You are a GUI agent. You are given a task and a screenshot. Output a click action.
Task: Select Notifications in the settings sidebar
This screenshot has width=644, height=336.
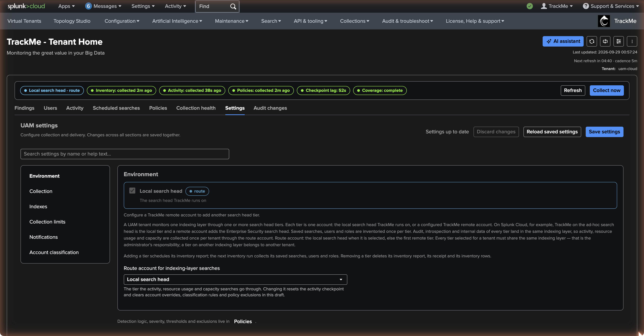(x=43, y=237)
